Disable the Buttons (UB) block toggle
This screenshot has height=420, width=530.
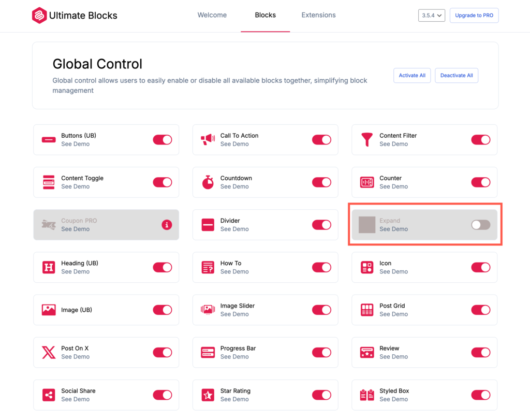point(162,140)
